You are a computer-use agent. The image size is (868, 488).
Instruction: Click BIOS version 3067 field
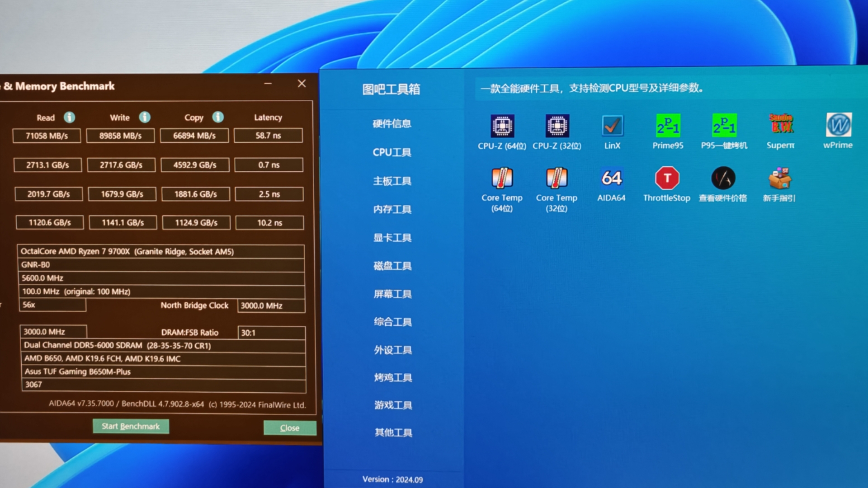[x=164, y=385]
